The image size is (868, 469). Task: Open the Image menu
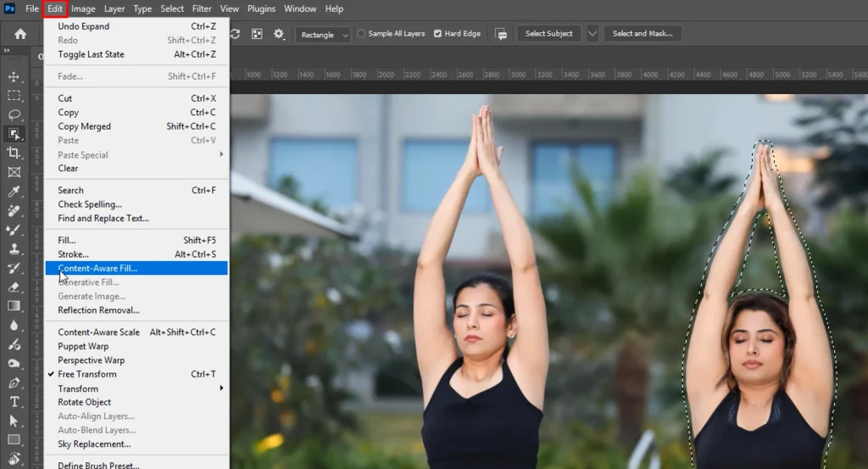click(x=83, y=8)
